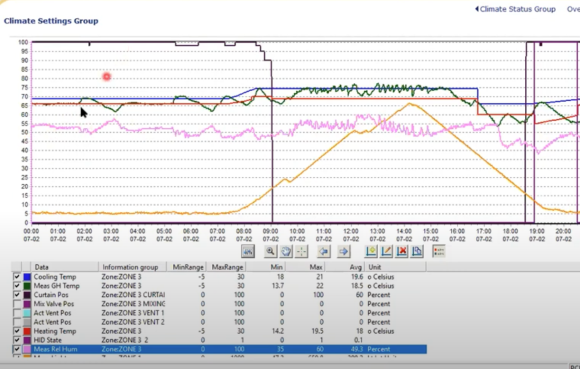Viewport: 580px width, 369px height.
Task: Click the cyan Act Vent Pos VENT 1 swatch
Action: [27, 313]
